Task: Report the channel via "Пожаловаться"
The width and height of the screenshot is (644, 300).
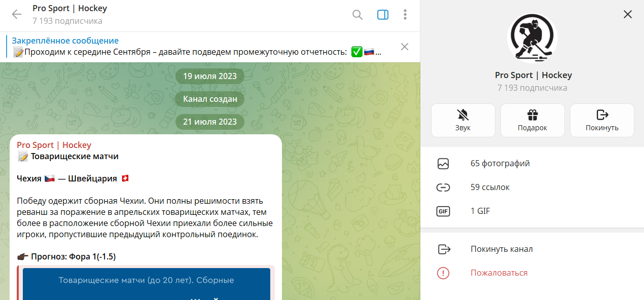Action: pos(532,273)
